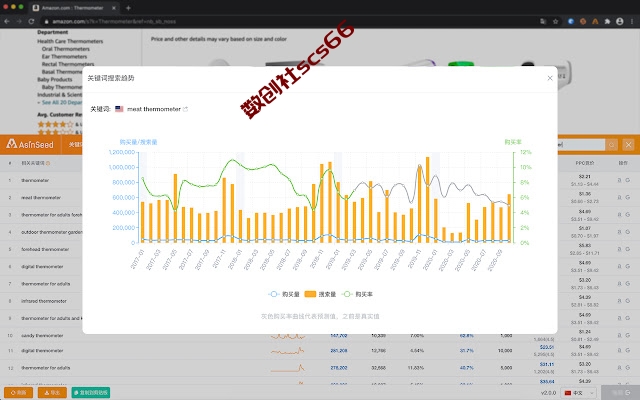Go back in Chrome browser
The height and width of the screenshot is (400, 640).
tap(7, 21)
